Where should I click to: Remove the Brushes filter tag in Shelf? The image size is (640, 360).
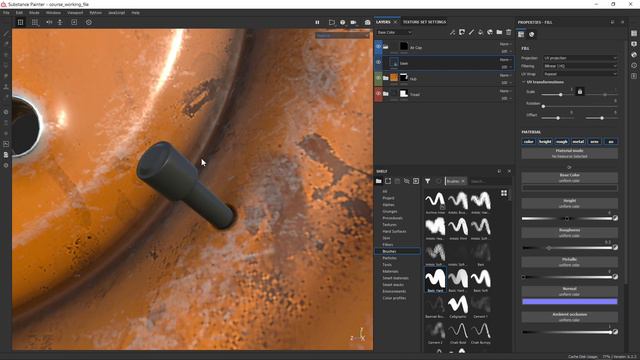(x=463, y=181)
